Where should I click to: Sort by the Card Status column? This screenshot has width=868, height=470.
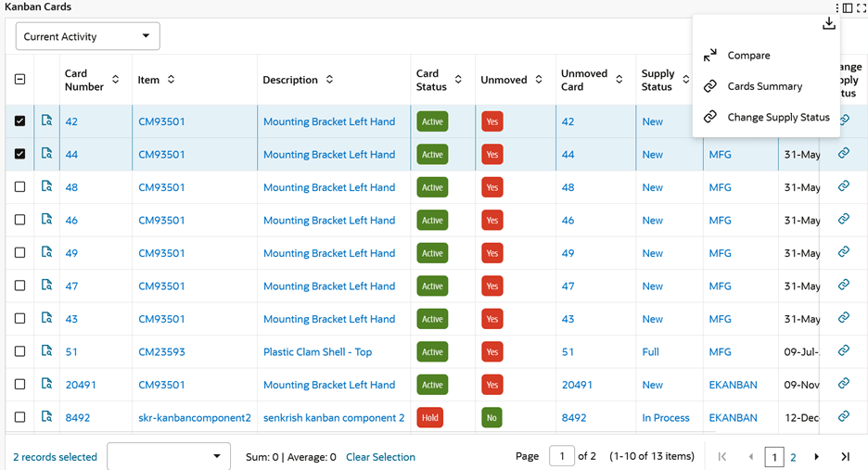click(x=458, y=79)
